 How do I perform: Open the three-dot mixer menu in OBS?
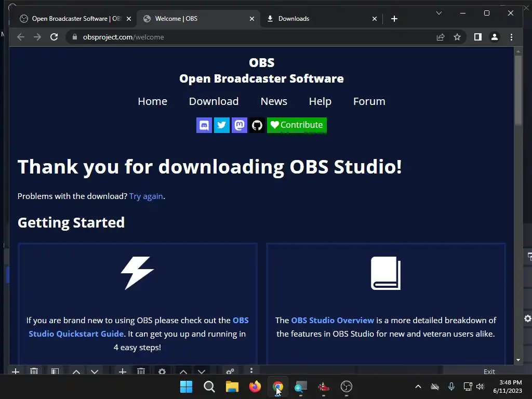click(251, 370)
